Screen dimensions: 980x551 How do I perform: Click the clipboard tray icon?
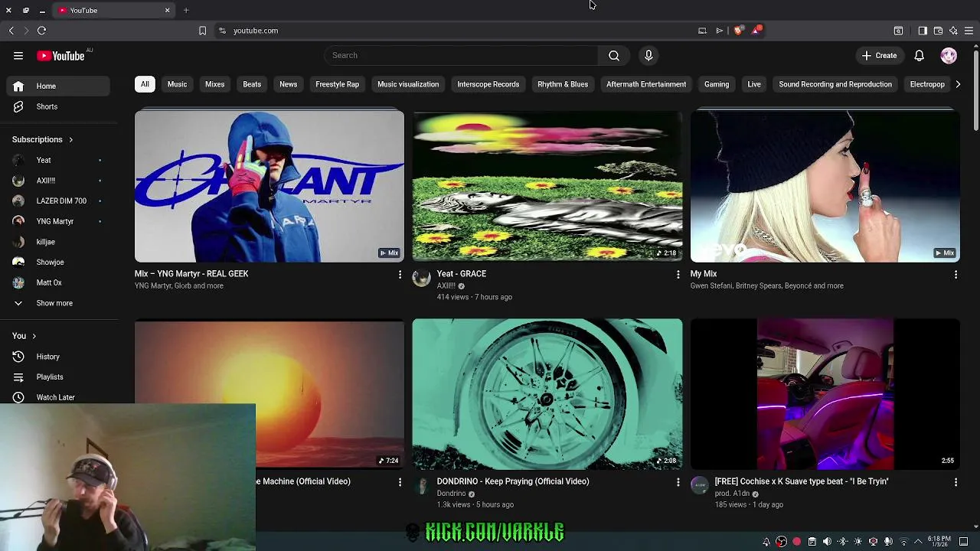click(x=812, y=542)
